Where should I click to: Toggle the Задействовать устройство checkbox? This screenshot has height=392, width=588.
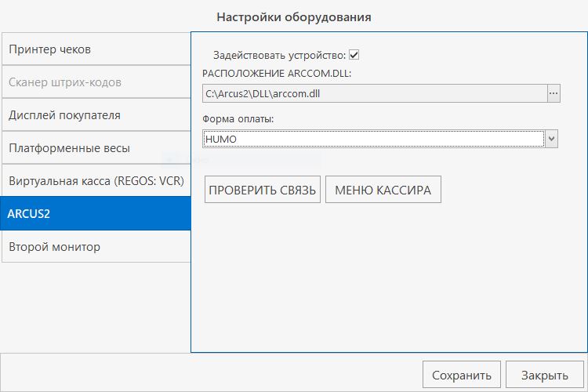(x=354, y=55)
